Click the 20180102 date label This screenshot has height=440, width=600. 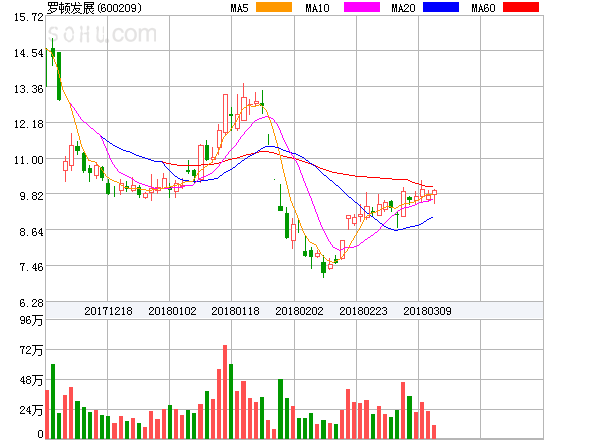tap(172, 311)
